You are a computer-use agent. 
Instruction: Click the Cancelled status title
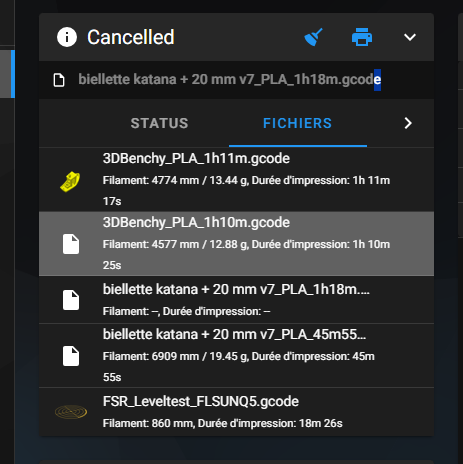pos(131,37)
